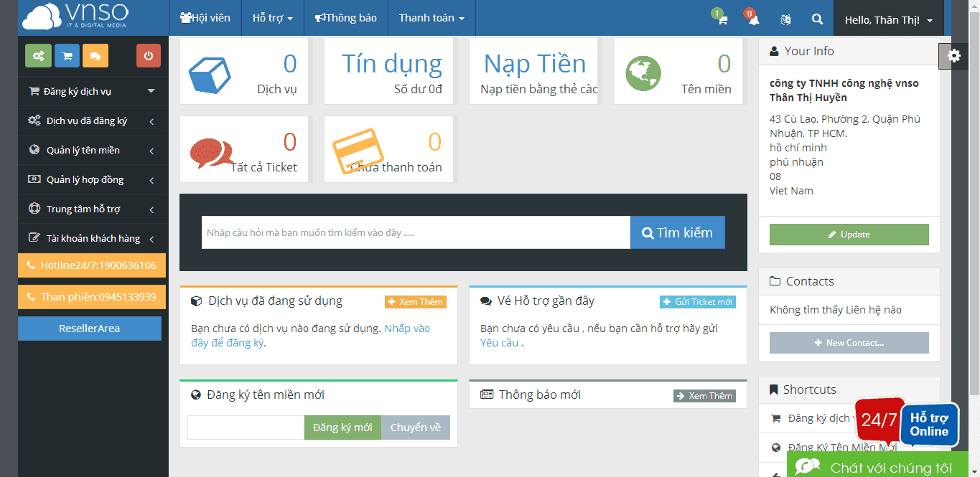Screen dimensions: 980x477
Task: Expand Trung tâm hỗ trợ sidebar menu
Action: [93, 209]
